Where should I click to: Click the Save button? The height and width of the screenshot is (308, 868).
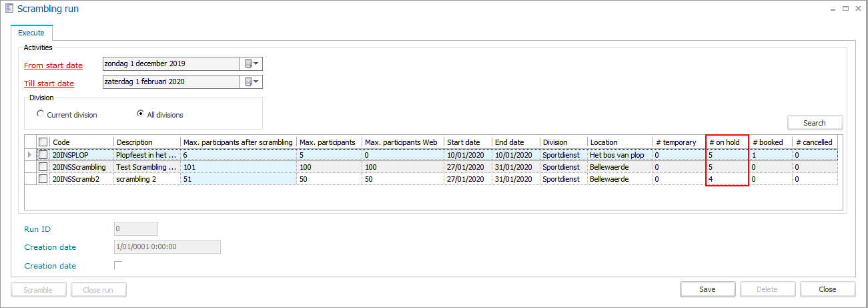tap(707, 289)
